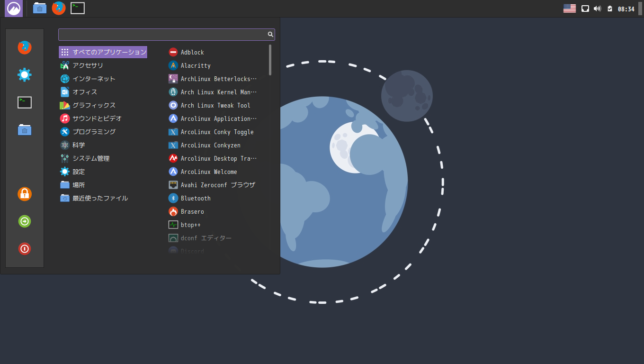Select the 設定 category in the list

coord(103,172)
